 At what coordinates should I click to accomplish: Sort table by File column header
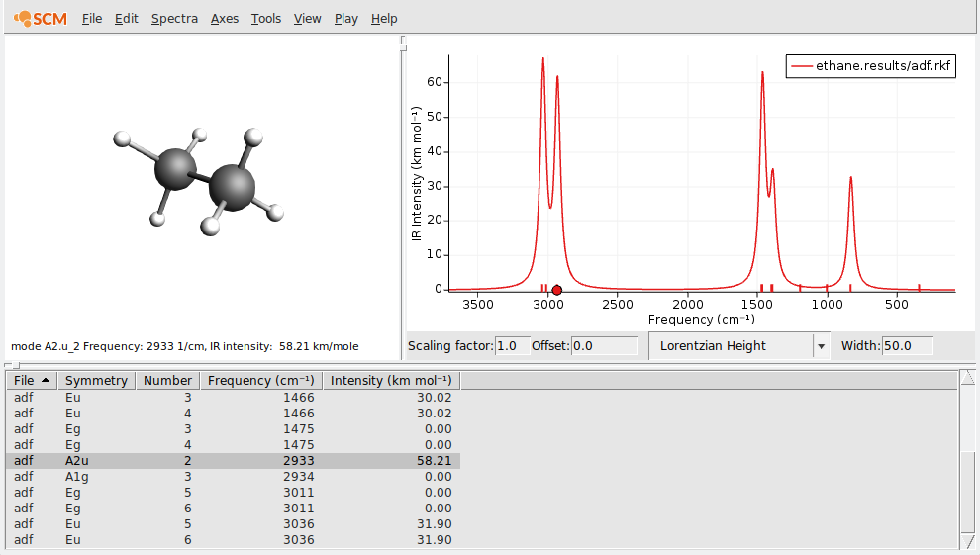(x=32, y=380)
